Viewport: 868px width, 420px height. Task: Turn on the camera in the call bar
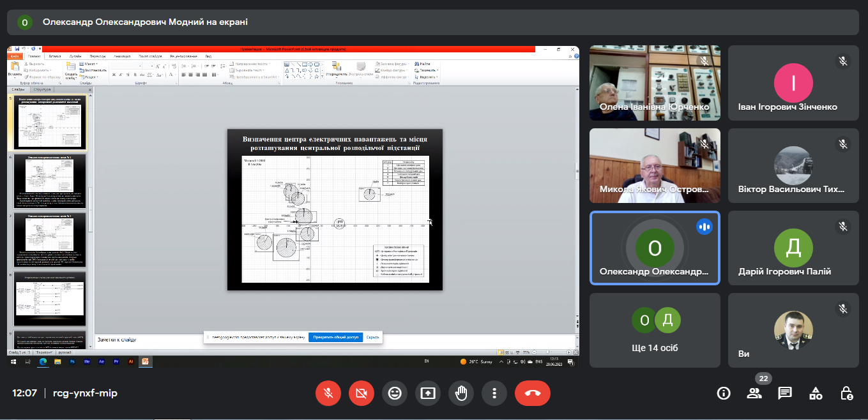(362, 393)
